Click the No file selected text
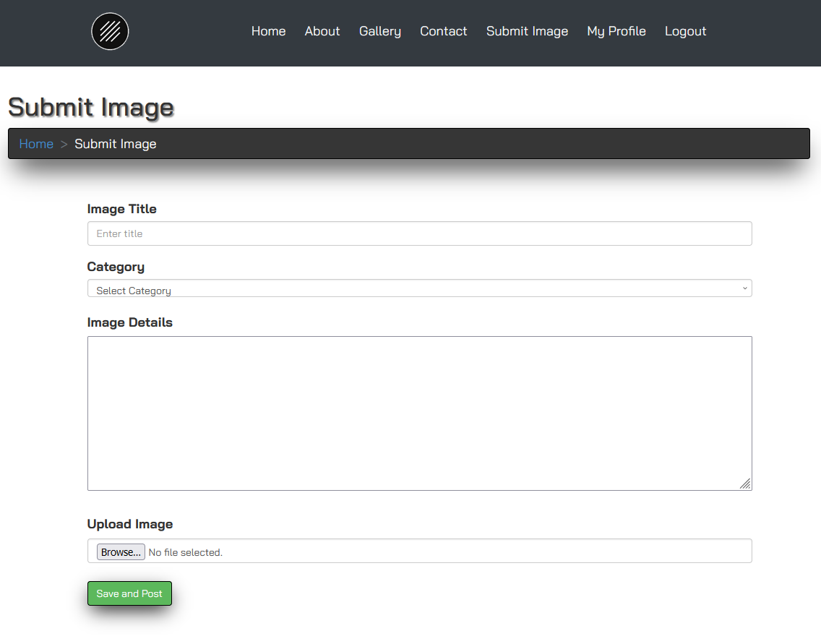 pyautogui.click(x=185, y=552)
